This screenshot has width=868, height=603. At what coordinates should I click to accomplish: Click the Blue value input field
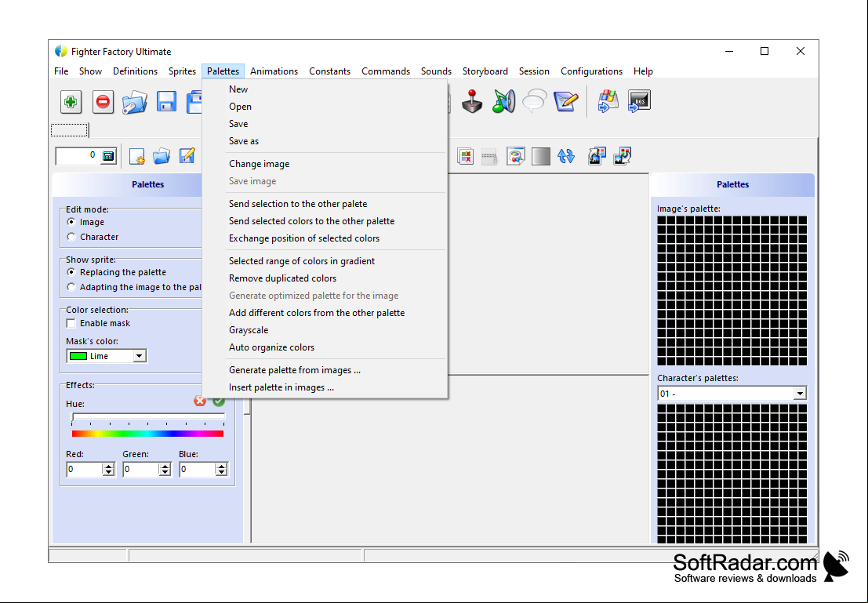coord(197,470)
